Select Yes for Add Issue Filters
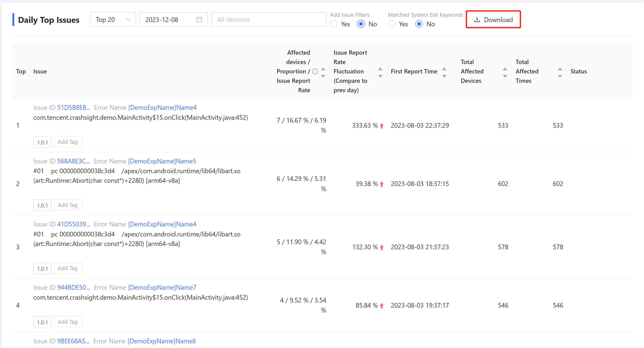 coord(334,24)
